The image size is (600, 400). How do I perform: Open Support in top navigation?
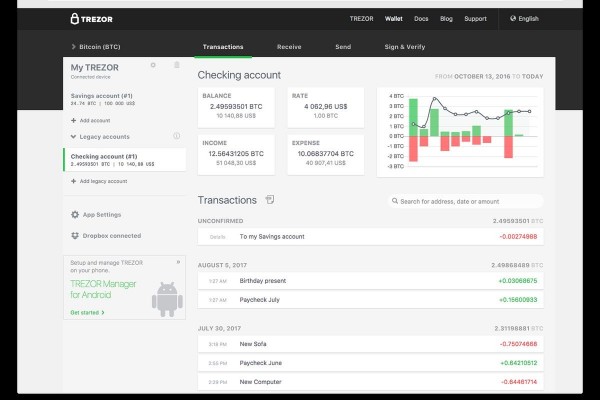[x=475, y=18]
